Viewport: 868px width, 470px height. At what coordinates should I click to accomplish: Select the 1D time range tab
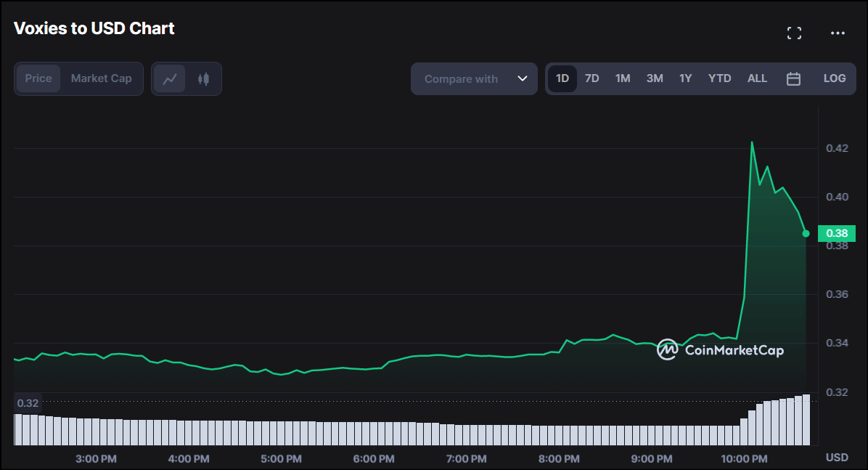tap(562, 78)
